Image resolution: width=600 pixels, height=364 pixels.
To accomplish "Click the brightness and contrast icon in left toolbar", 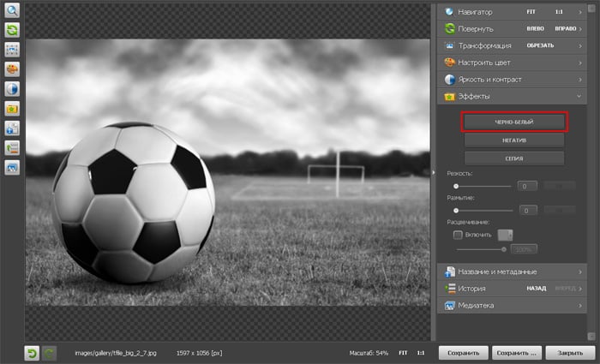I will [x=13, y=89].
